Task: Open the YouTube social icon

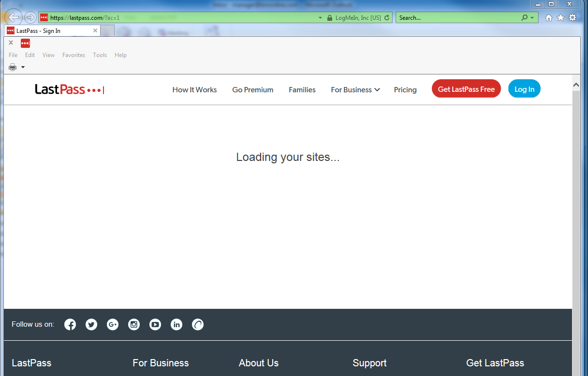Action: tap(155, 325)
